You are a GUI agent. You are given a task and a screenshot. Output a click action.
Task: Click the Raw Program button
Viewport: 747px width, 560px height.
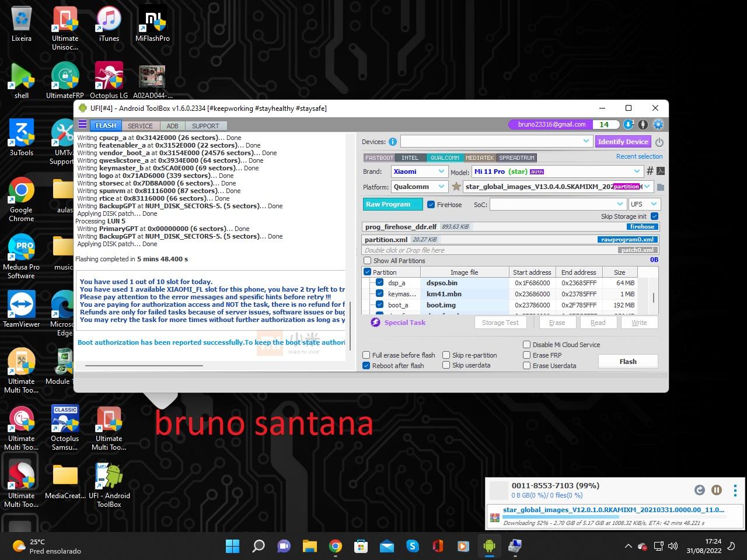pos(392,204)
